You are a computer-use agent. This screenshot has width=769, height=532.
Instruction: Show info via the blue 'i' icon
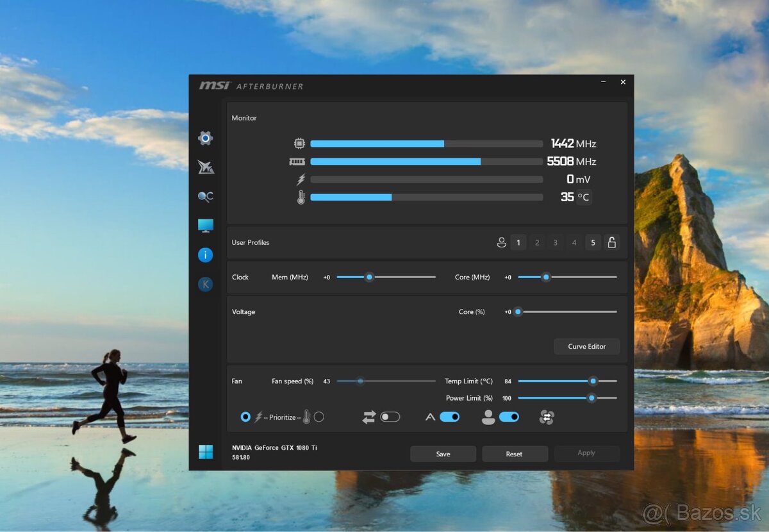205,255
